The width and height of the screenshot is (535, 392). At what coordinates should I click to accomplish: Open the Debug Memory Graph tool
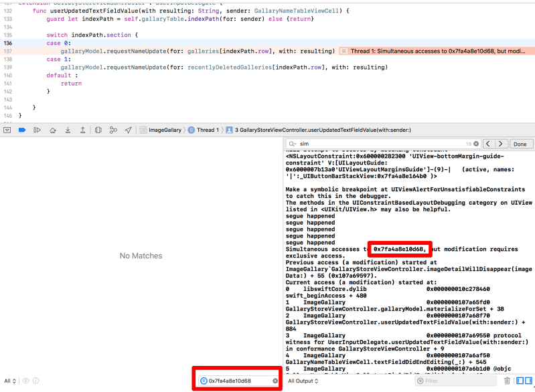point(113,130)
